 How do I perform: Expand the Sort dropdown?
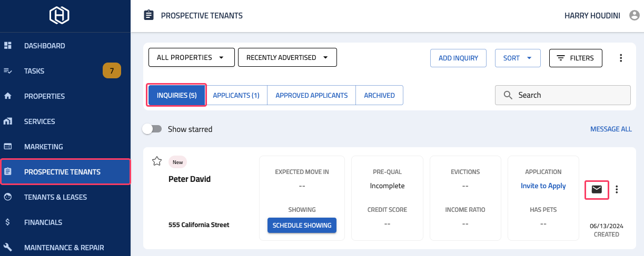pos(518,58)
